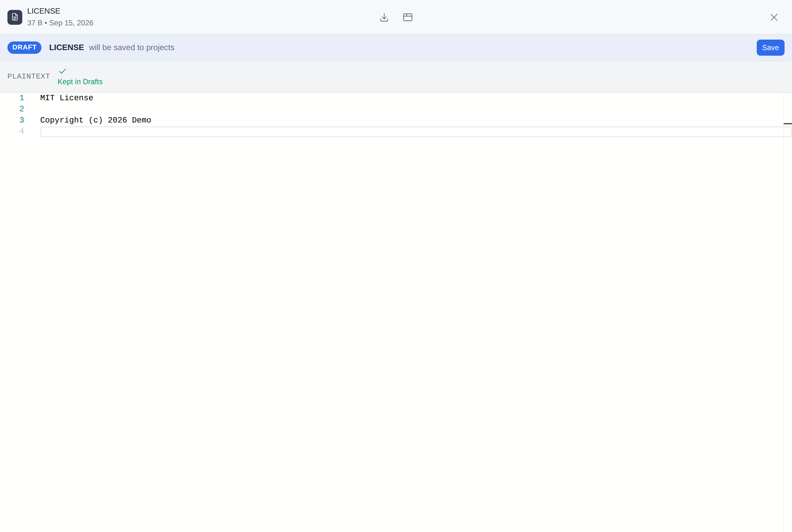Viewport: 792px width, 532px height.
Task: Click the DRAFT badge
Action: pos(24,48)
